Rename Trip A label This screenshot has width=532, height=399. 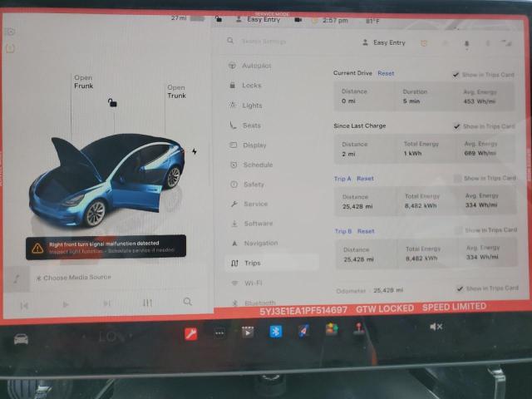342,179
